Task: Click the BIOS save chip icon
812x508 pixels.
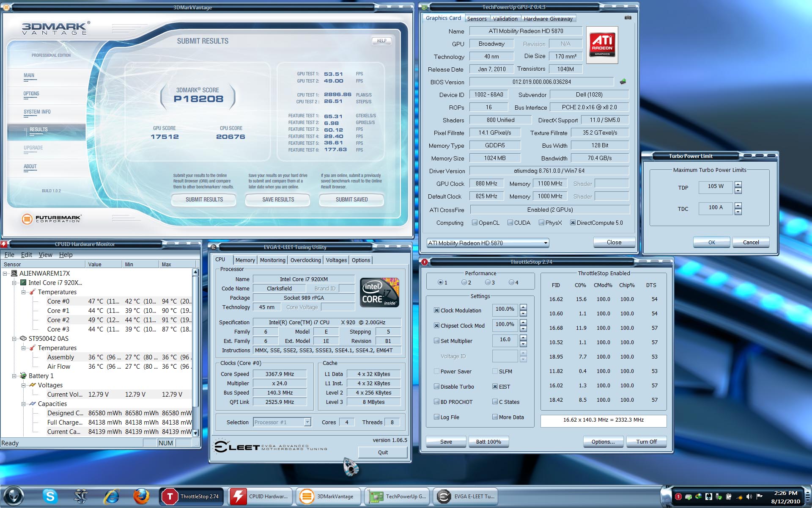Action: pyautogui.click(x=623, y=82)
